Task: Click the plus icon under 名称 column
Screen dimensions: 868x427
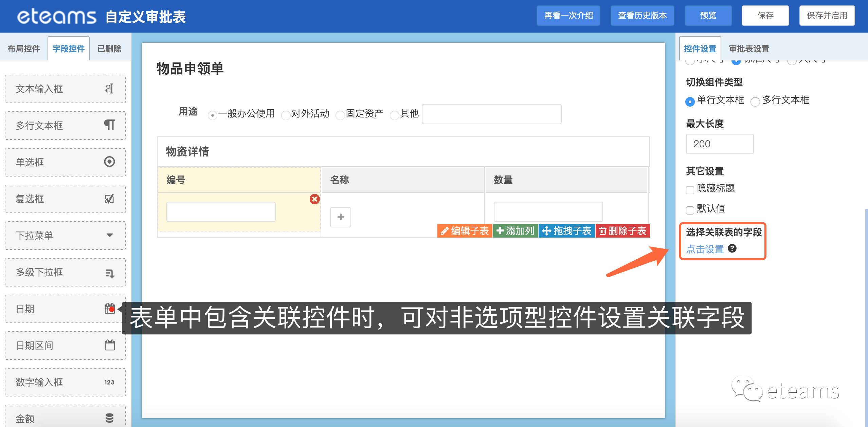Action: [340, 217]
